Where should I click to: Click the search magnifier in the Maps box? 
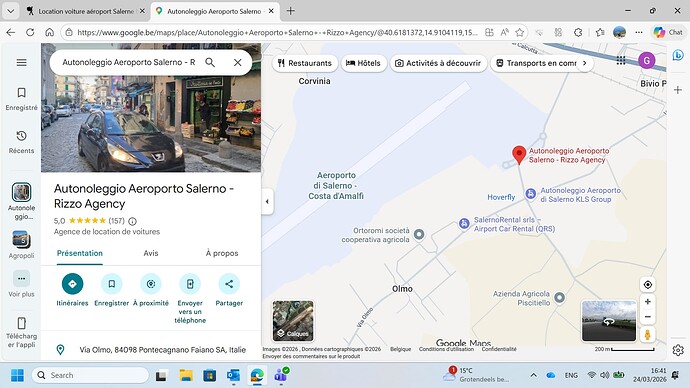[x=210, y=62]
